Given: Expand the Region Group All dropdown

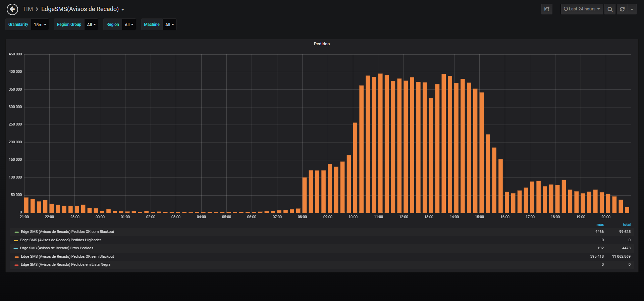Looking at the screenshot, I should (x=91, y=24).
